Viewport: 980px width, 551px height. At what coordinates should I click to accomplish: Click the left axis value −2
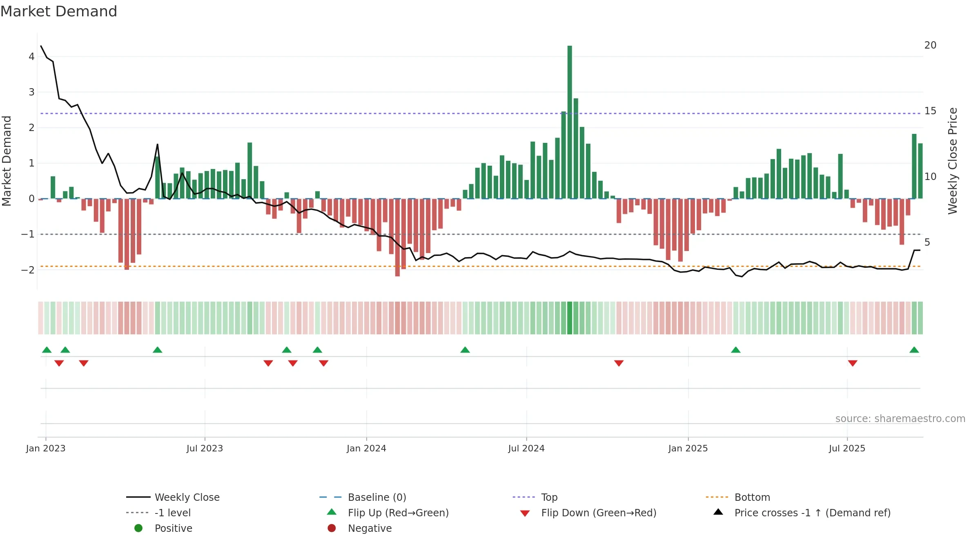(28, 270)
